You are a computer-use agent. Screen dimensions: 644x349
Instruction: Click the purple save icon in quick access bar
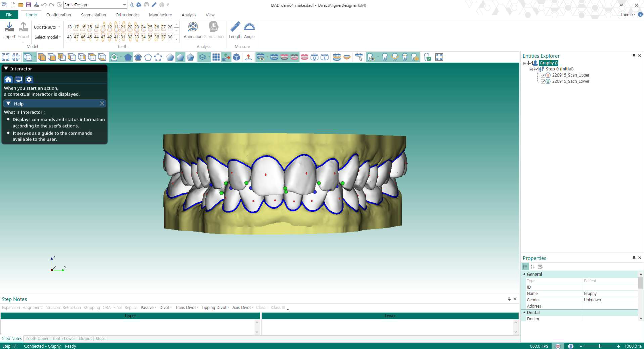pyautogui.click(x=29, y=5)
